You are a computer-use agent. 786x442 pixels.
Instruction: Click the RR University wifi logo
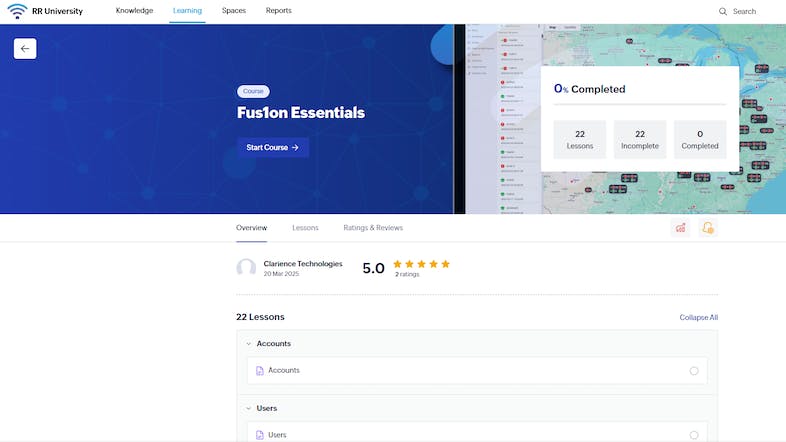click(x=17, y=11)
